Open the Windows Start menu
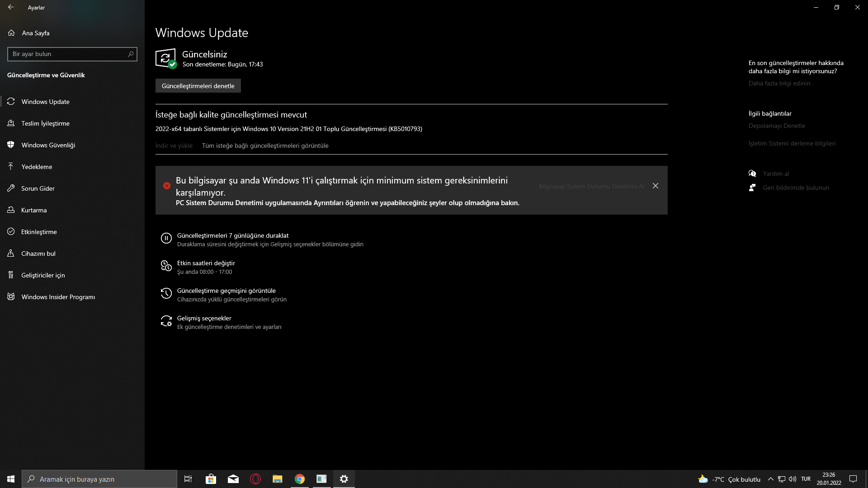Image resolution: width=868 pixels, height=488 pixels. coord(11,479)
